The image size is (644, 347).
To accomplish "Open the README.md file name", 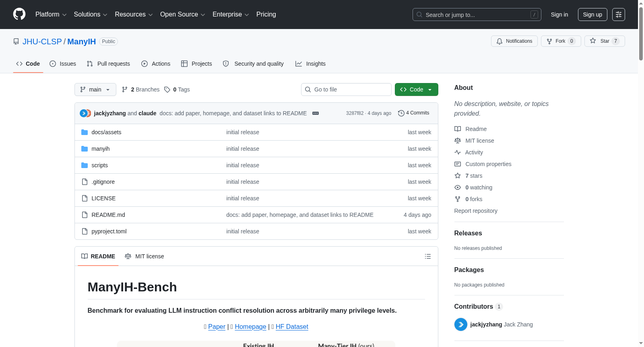I will 108,215.
